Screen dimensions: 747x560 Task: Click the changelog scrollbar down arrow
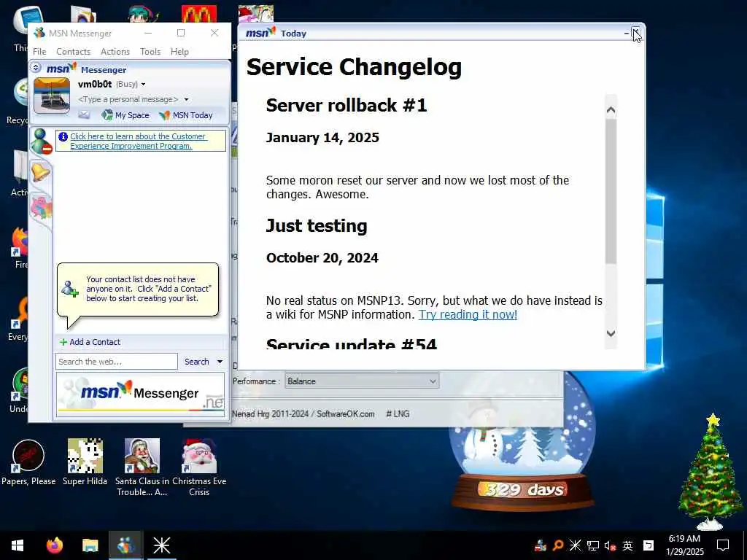pos(611,332)
